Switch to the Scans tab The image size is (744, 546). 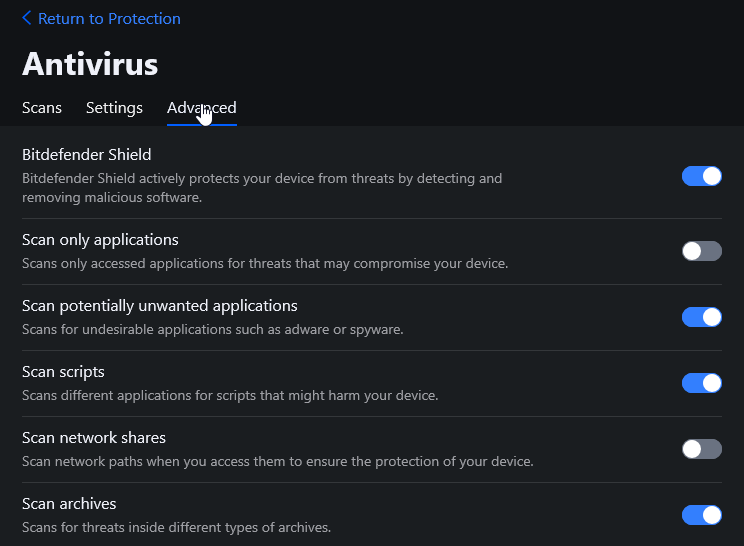(42, 108)
